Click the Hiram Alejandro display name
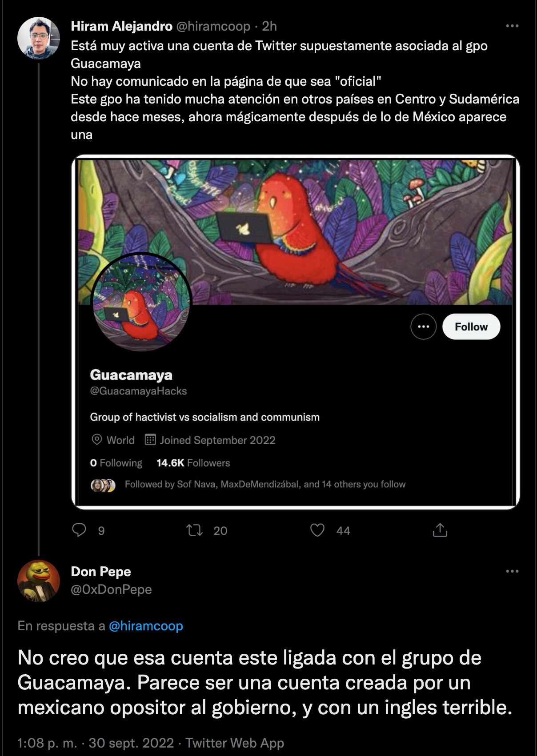 [121, 26]
